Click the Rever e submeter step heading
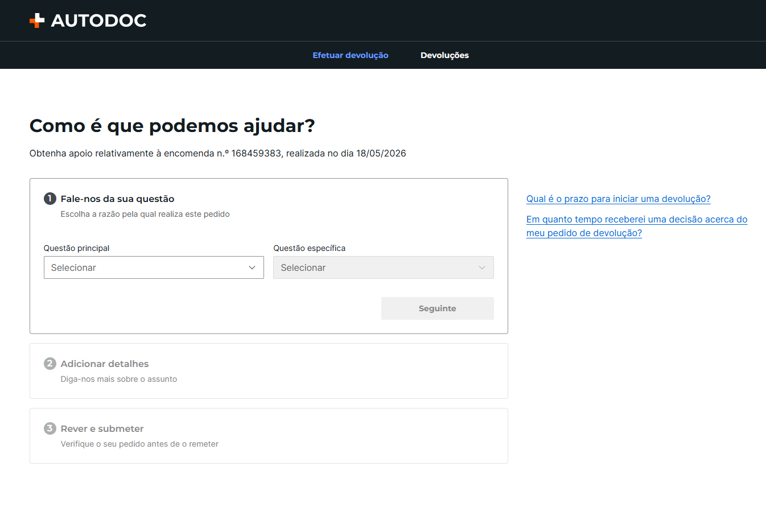The height and width of the screenshot is (532, 766). (102, 428)
